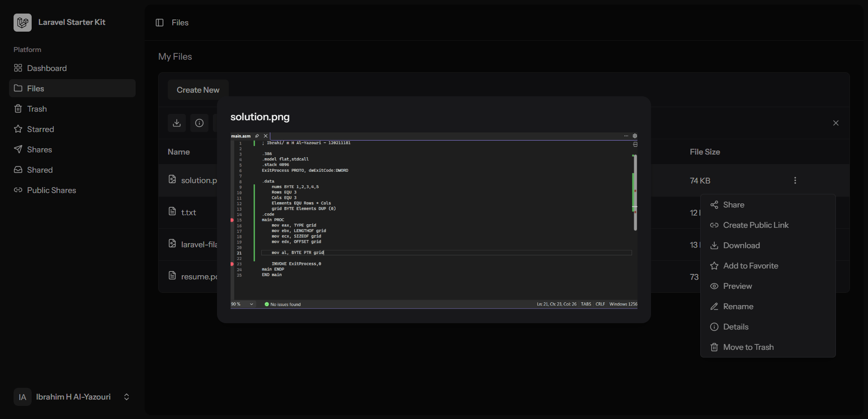The height and width of the screenshot is (419, 868).
Task: Click the IA user avatar
Action: pos(23,397)
